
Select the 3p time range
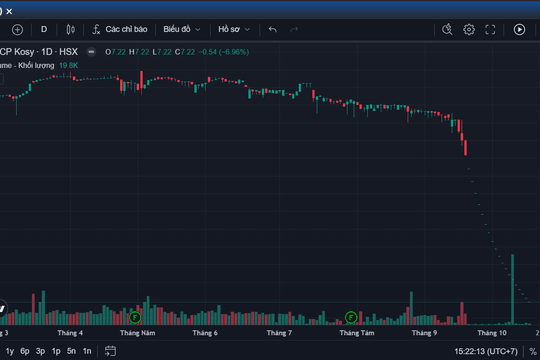(40, 351)
